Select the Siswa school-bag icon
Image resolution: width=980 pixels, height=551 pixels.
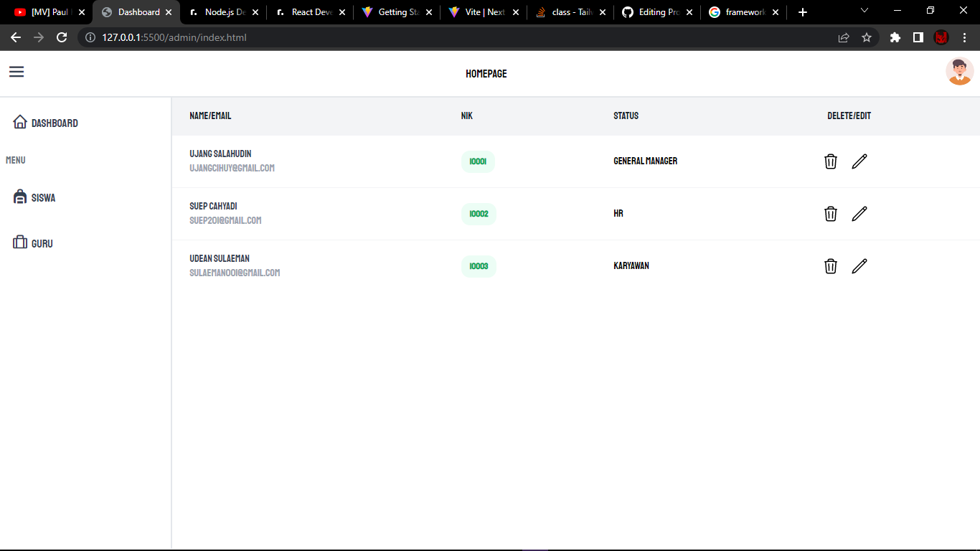(x=19, y=197)
